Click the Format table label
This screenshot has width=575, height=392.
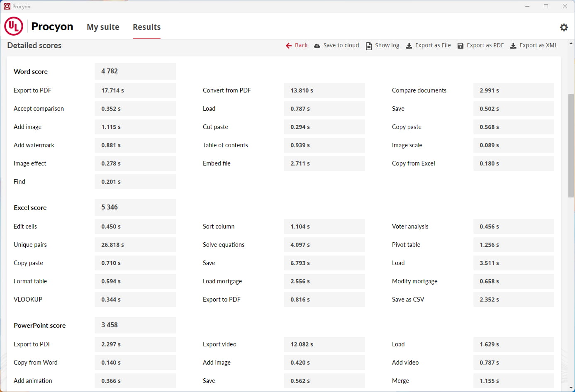tap(30, 281)
